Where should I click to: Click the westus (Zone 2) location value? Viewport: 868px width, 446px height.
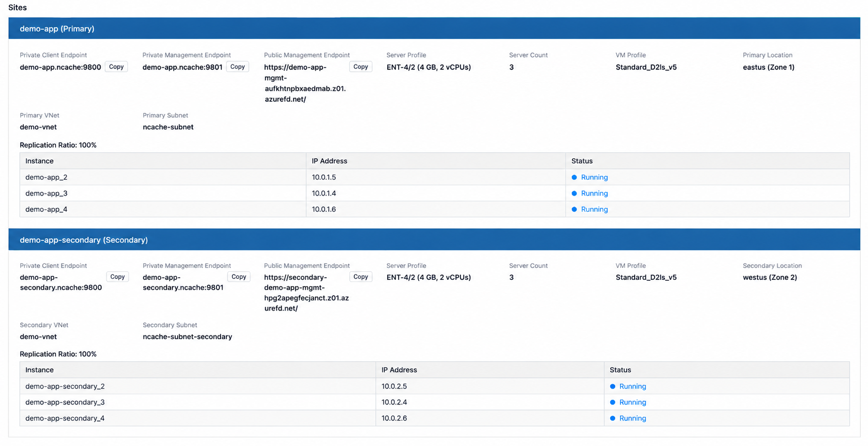click(x=770, y=277)
